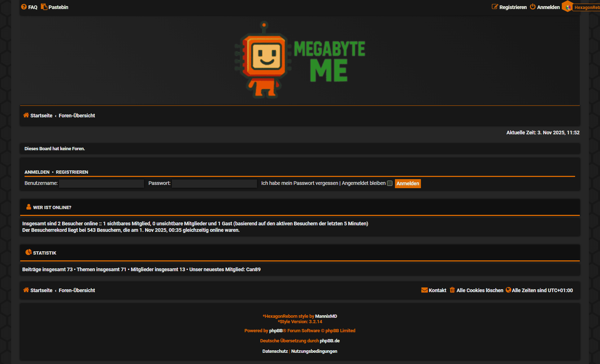Click the home icon in footer breadcrumb
This screenshot has height=364, width=600.
pos(26,290)
